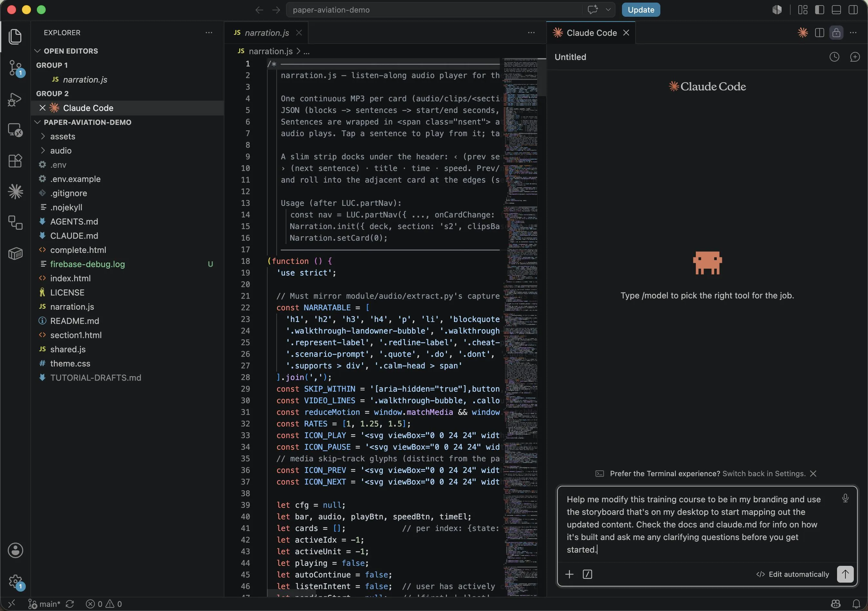Click the Copilot status icon
This screenshot has height=611, width=868.
point(836,604)
